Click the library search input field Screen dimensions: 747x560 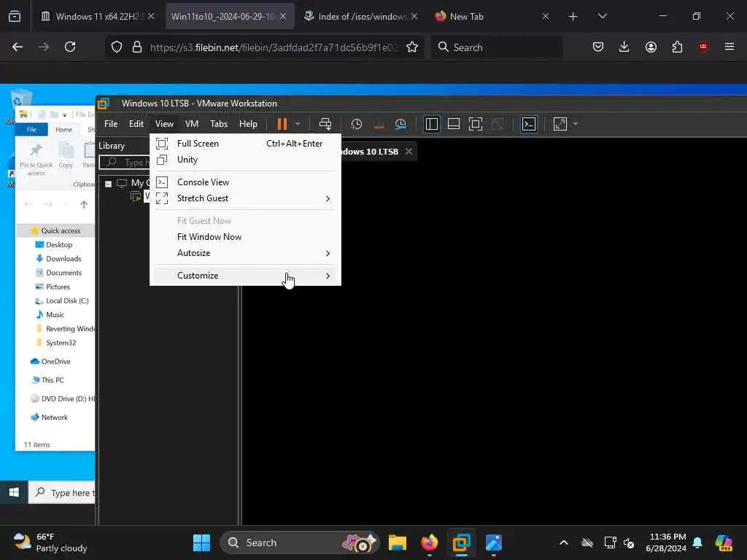125,163
